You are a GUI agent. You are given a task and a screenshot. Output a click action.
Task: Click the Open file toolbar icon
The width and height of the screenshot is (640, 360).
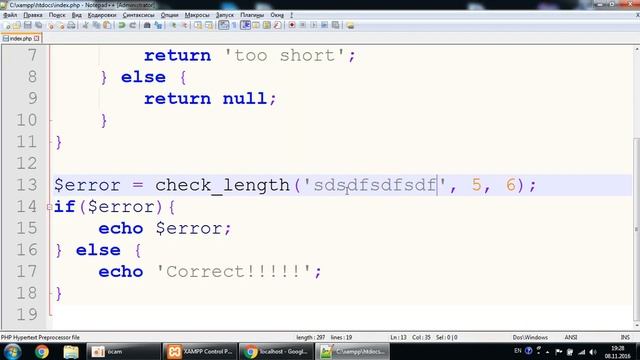(x=17, y=25)
